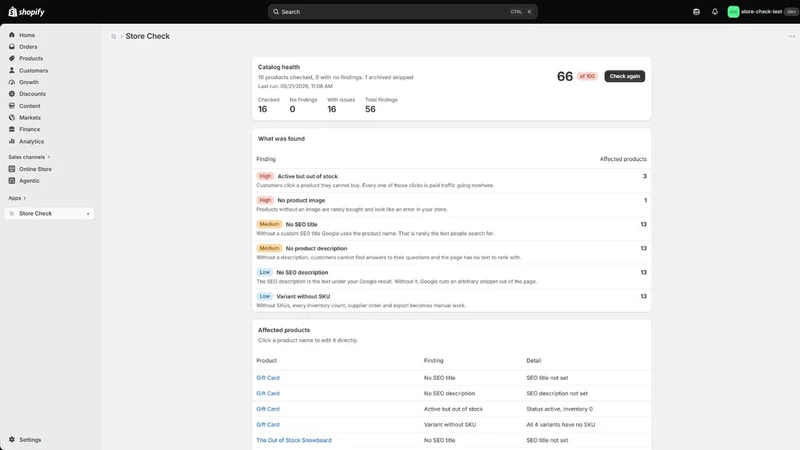The width and height of the screenshot is (800, 450).
Task: Click 'SEO description not set' detail cell
Action: click(557, 393)
